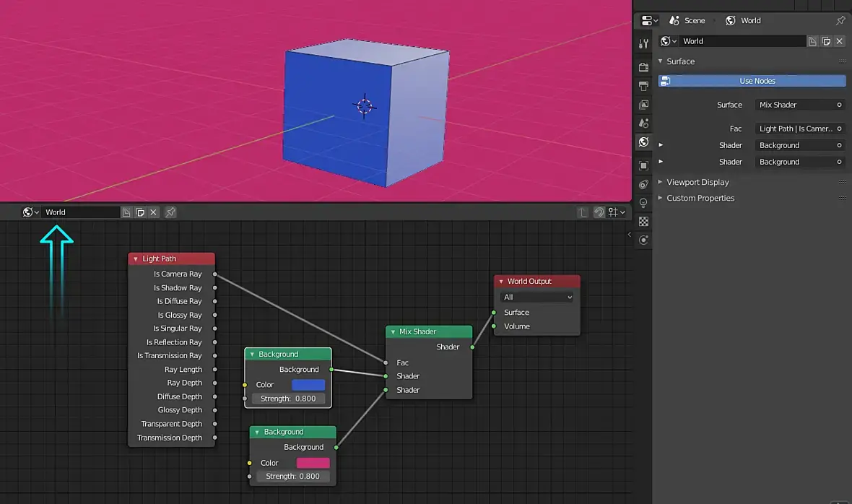Open the Object Data light properties tab
Screen dimensions: 852x504
tap(643, 203)
